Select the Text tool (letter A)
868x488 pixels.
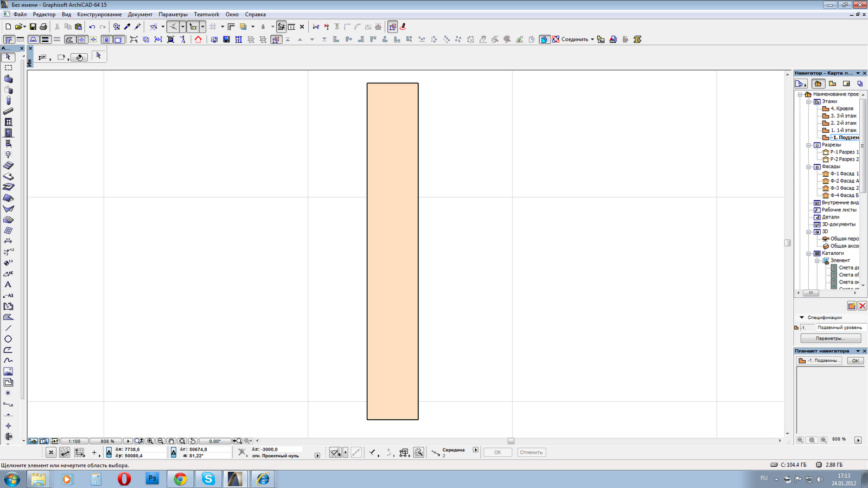8,285
